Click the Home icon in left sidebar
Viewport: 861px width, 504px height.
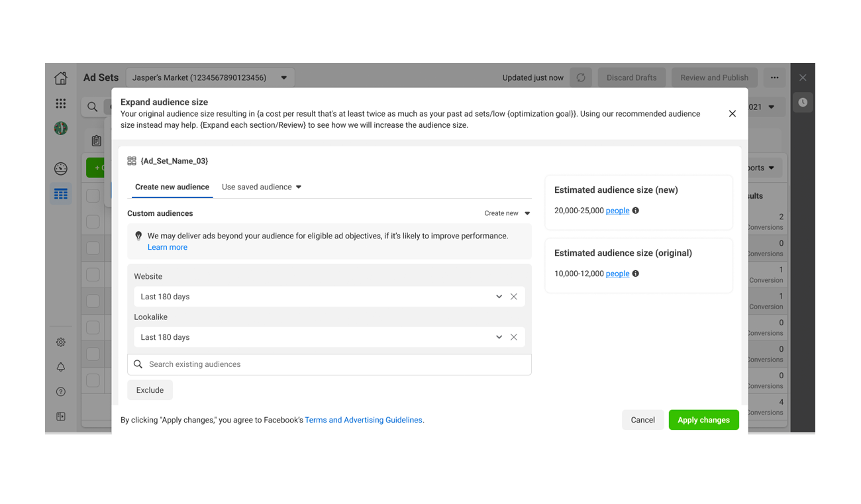point(61,78)
